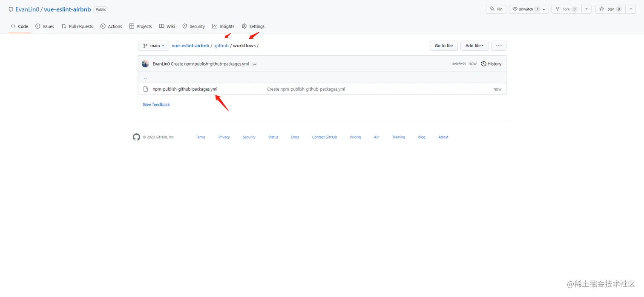Click the workflows breadcrumb text
644x297 pixels.
(x=244, y=46)
